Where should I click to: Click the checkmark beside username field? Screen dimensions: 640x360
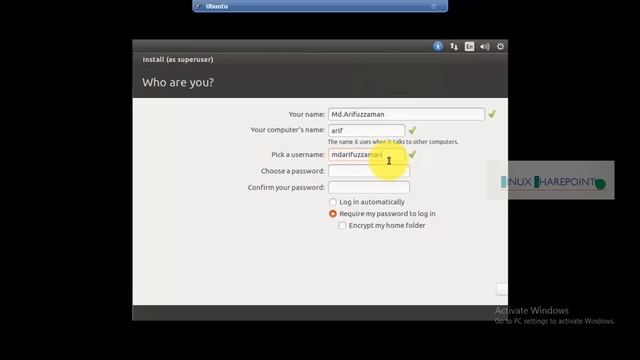click(412, 155)
